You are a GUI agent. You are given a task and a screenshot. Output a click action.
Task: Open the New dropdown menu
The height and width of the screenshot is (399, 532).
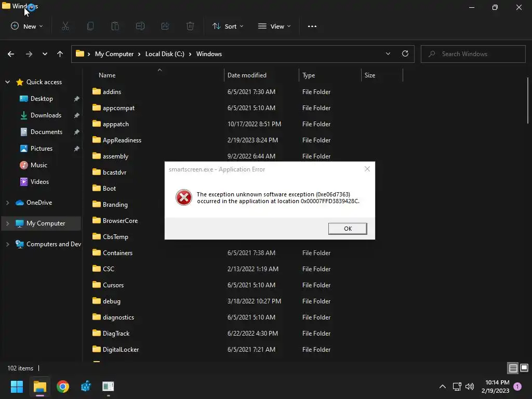pos(27,26)
